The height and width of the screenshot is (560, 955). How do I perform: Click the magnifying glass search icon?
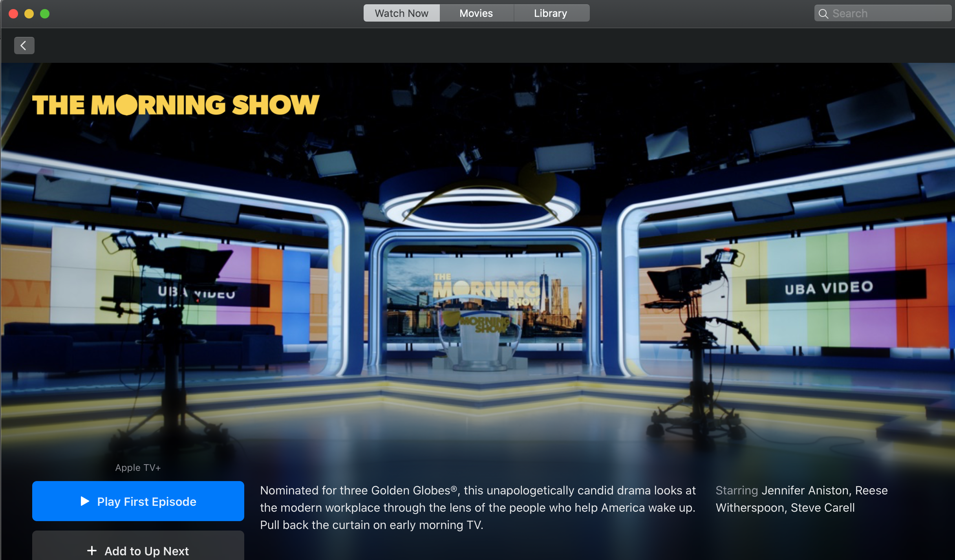point(823,14)
